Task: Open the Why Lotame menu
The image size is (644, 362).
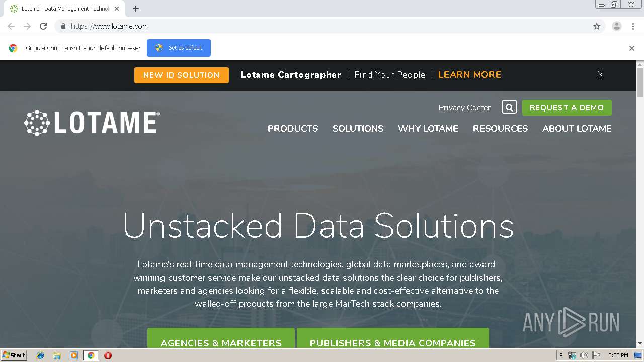Action: 428,129
